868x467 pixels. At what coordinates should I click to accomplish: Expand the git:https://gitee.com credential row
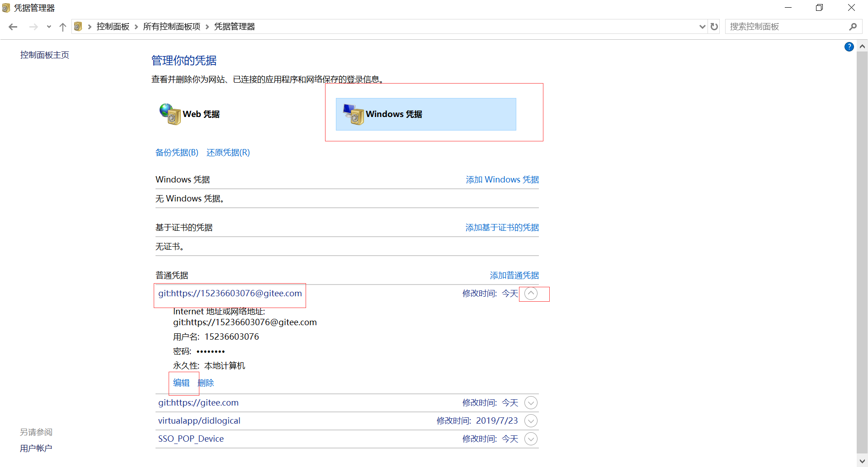point(531,403)
